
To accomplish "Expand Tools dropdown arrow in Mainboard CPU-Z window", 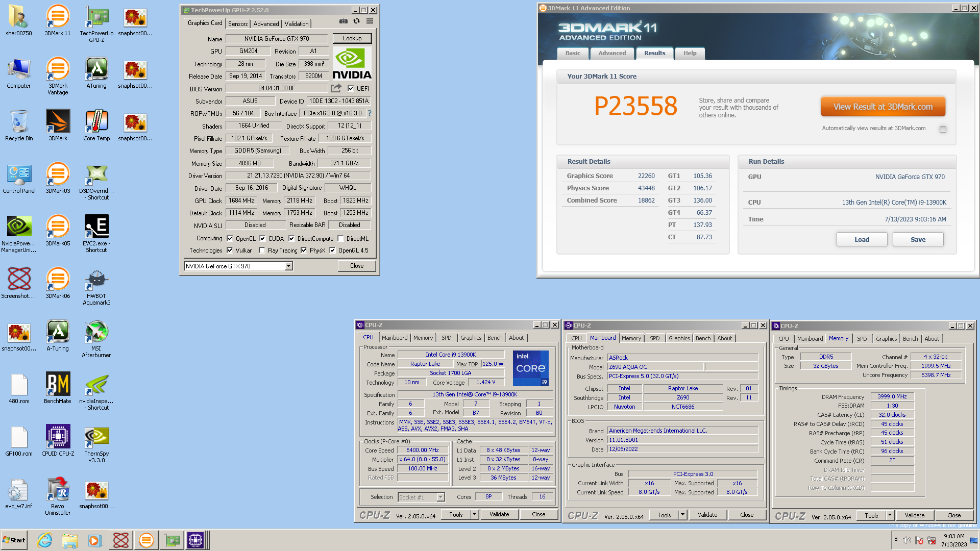I will [x=682, y=515].
